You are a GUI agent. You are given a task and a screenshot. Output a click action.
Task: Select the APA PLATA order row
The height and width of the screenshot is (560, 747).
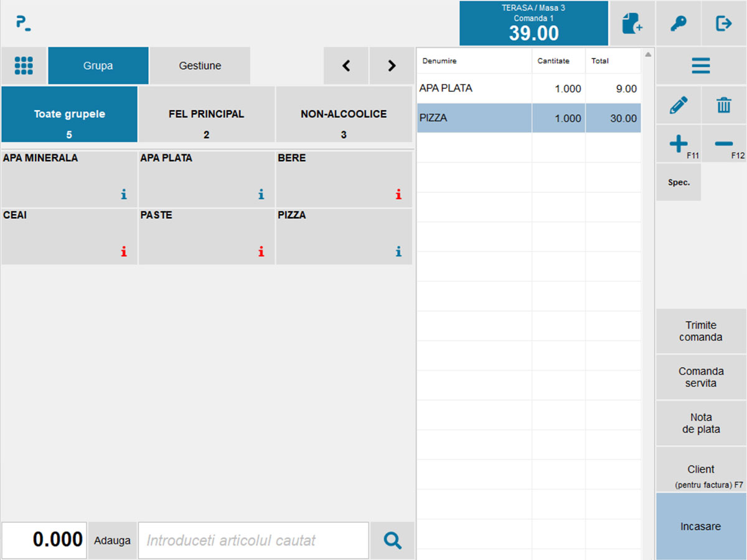529,88
